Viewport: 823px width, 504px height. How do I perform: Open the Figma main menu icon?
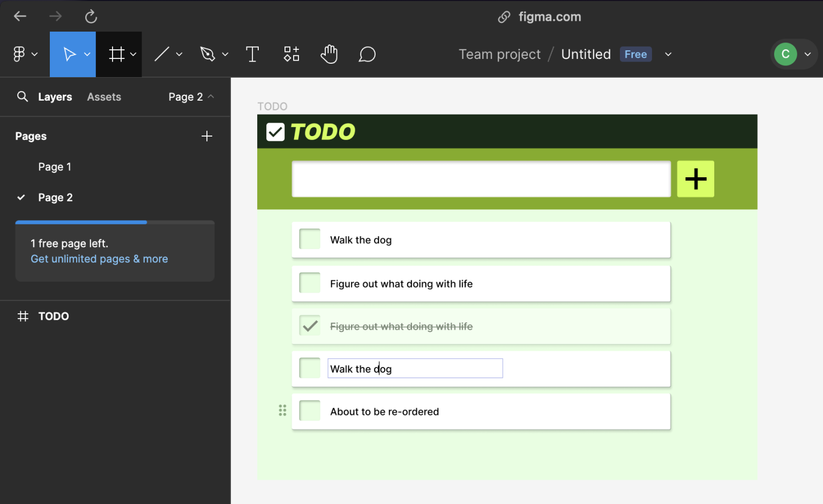[19, 54]
